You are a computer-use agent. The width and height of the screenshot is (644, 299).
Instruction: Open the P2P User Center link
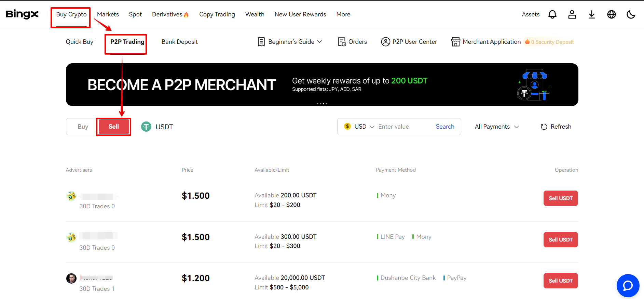pos(415,42)
